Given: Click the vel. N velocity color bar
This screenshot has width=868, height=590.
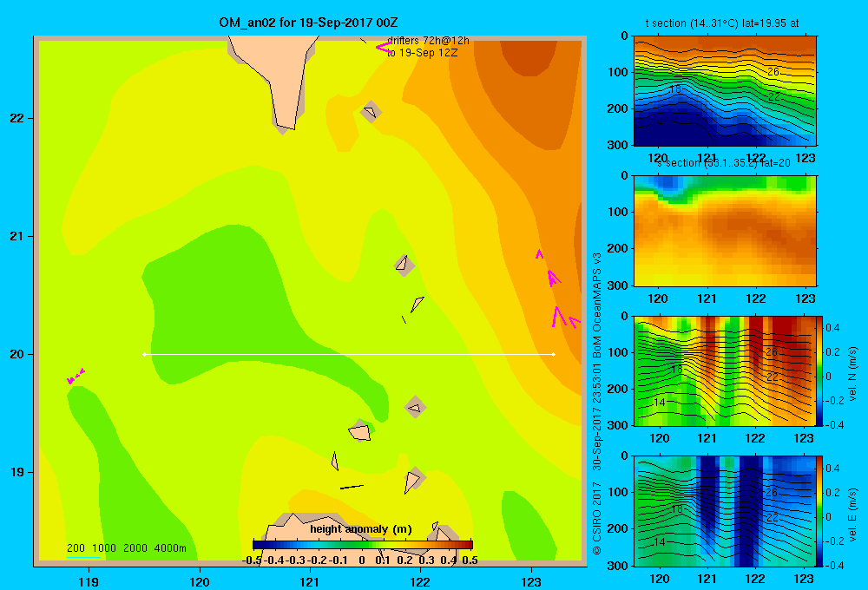Looking at the screenshot, I should click(820, 370).
